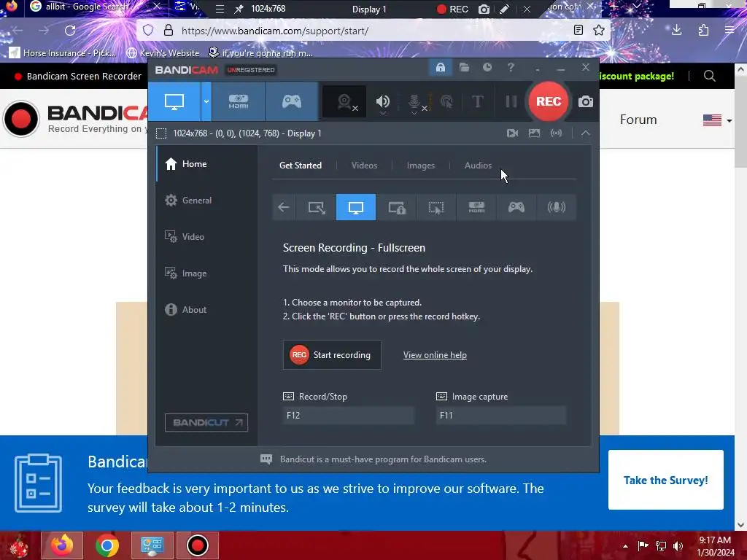Screen dimensions: 747x560
Task: Open reader view icon in address bar
Action: pos(578,31)
